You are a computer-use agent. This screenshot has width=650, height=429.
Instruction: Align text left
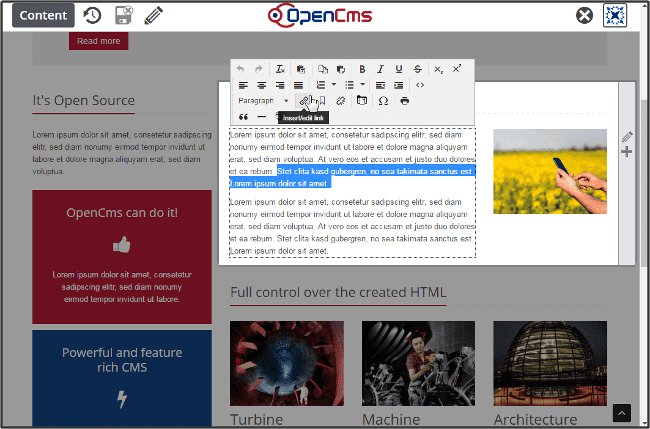[243, 85]
